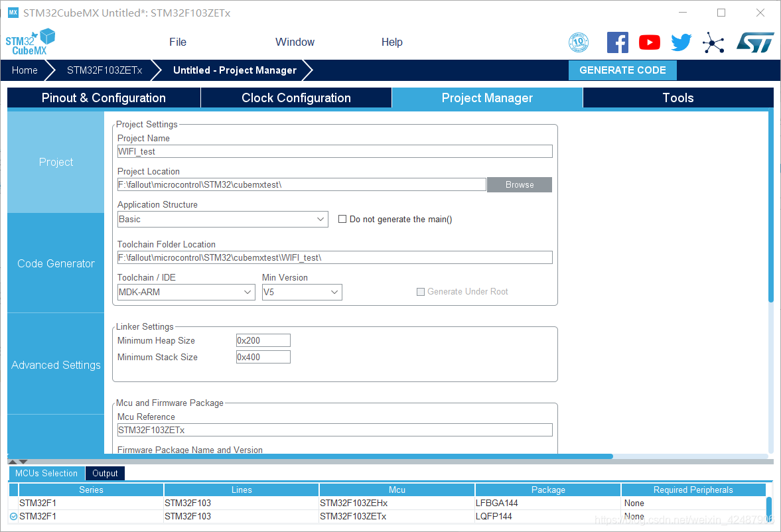Sort by Mcu column header

(397, 490)
